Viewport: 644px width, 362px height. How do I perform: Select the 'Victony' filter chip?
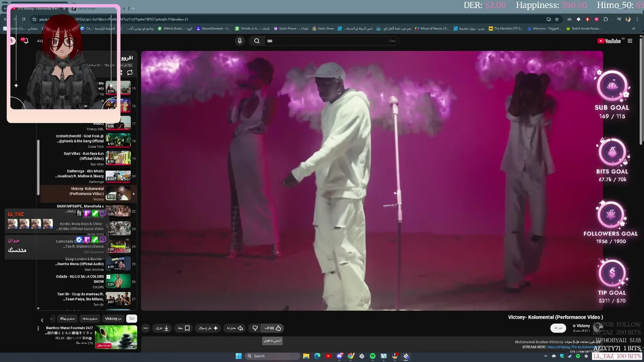[x=113, y=319]
